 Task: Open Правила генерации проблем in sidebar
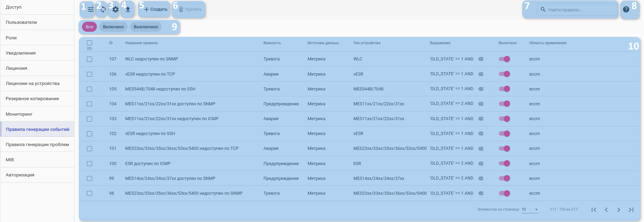(37, 144)
